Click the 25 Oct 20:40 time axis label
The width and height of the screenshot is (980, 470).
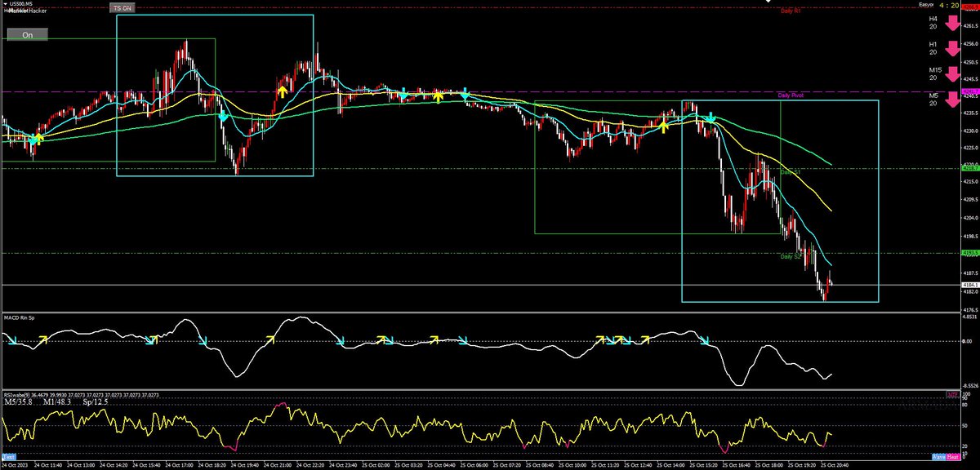click(x=835, y=465)
